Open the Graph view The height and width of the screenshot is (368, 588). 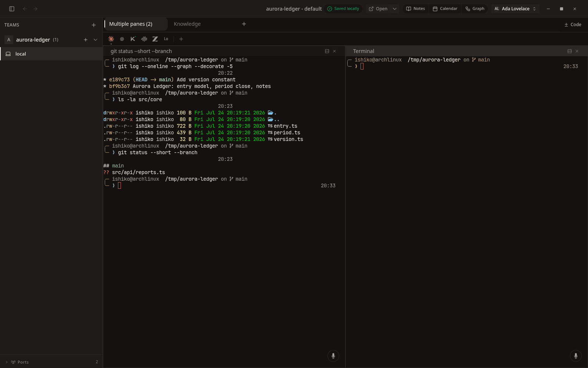(x=475, y=9)
